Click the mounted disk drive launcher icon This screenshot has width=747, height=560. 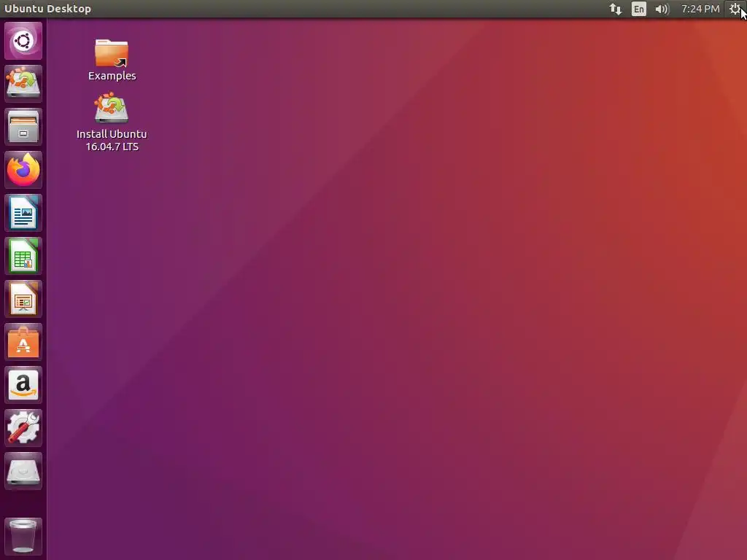[x=23, y=471]
